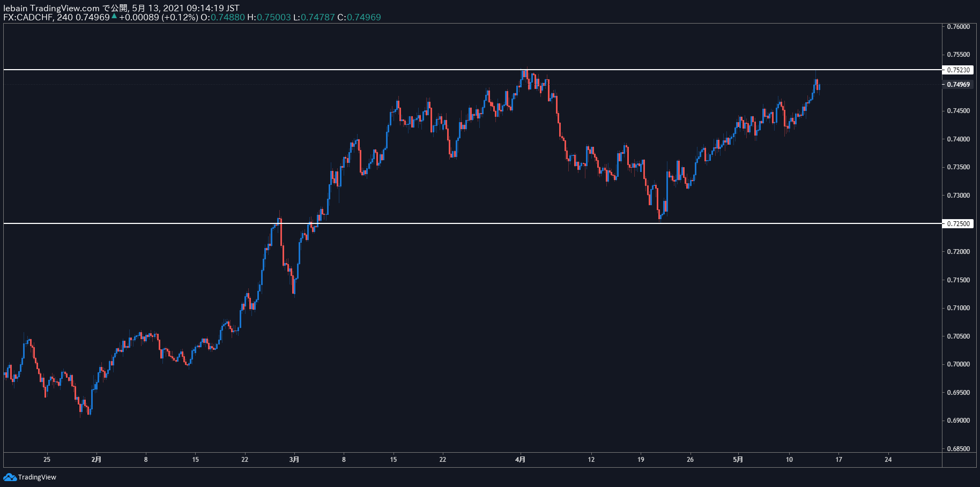Click the 0.70500 price axis label
The image size is (980, 487).
(x=959, y=336)
